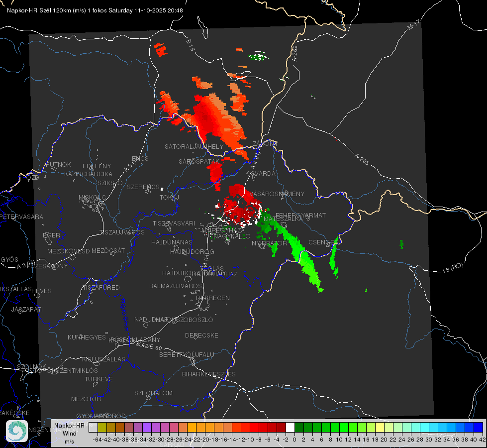This screenshot has height=448, width=487.
Task: Select the TÚRKEVE label
Action: [x=99, y=379]
